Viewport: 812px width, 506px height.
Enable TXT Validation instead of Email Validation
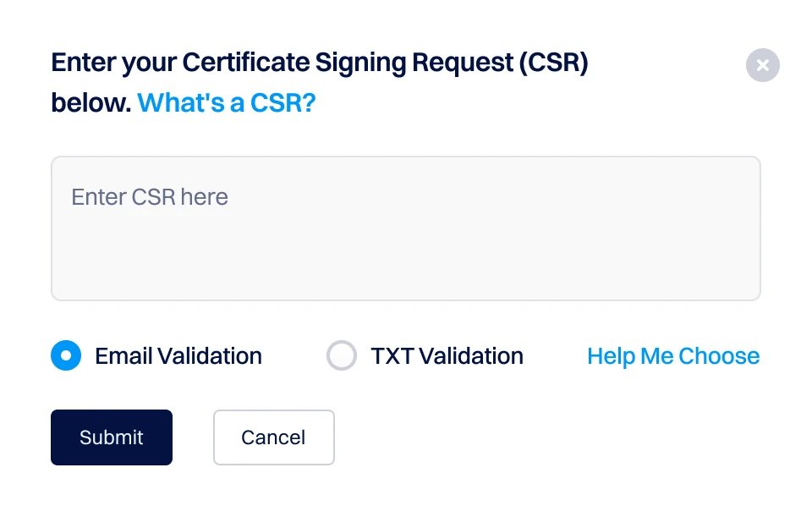342,355
